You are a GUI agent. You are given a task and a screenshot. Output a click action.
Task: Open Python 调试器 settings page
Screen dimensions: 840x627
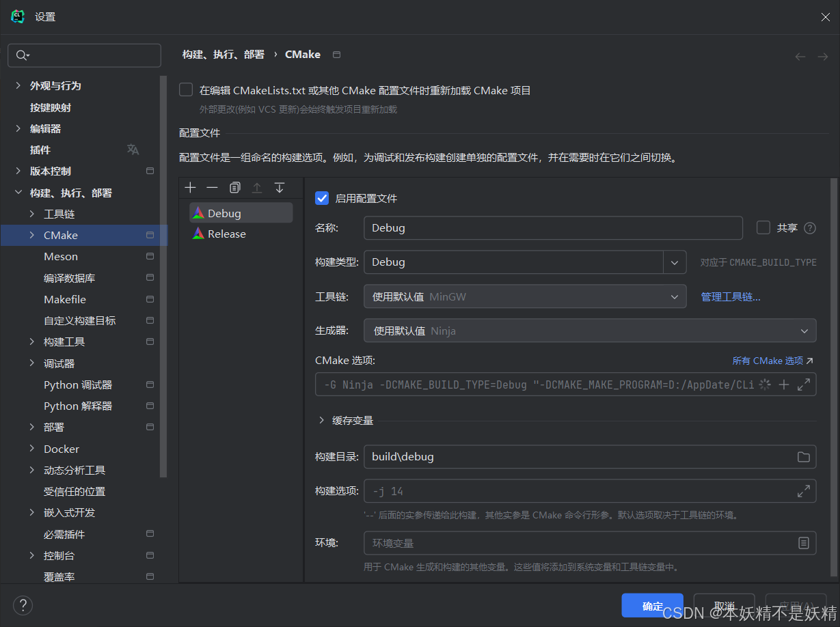click(78, 385)
